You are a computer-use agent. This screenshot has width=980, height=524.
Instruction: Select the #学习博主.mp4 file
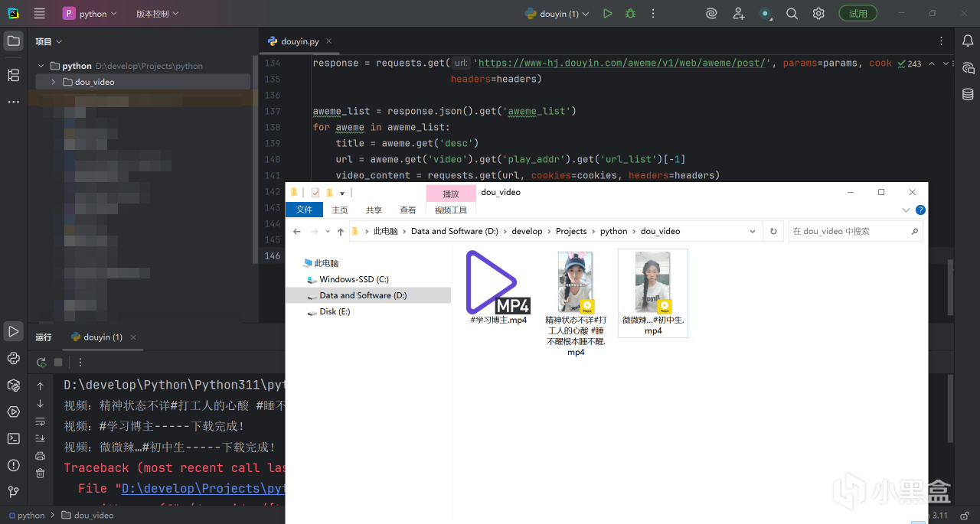pos(498,288)
